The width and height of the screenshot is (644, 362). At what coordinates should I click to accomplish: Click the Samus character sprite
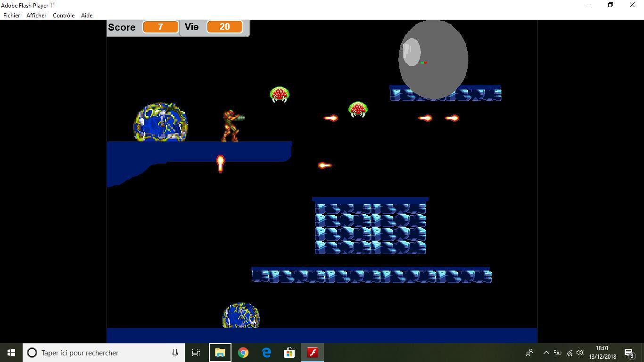pos(233,125)
